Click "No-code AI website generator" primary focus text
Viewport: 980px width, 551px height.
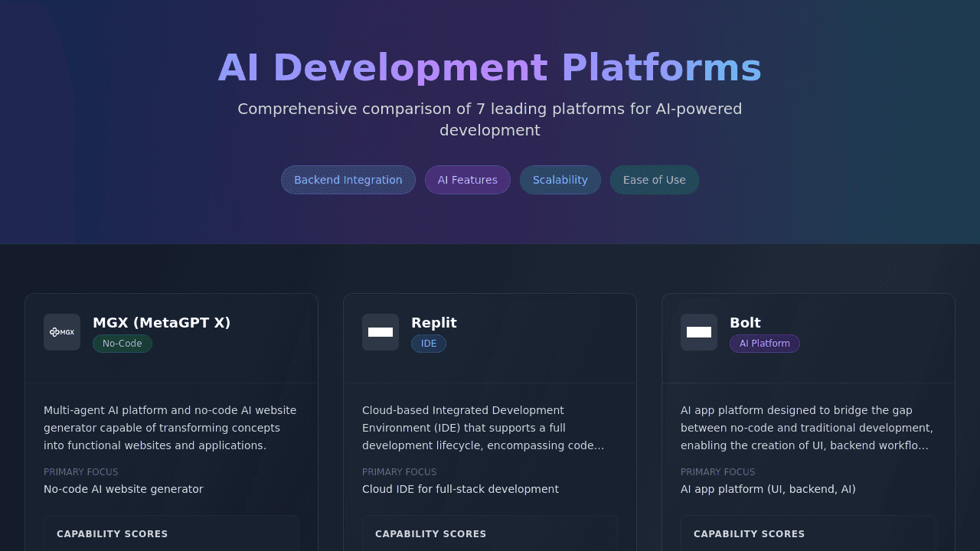[x=123, y=489]
